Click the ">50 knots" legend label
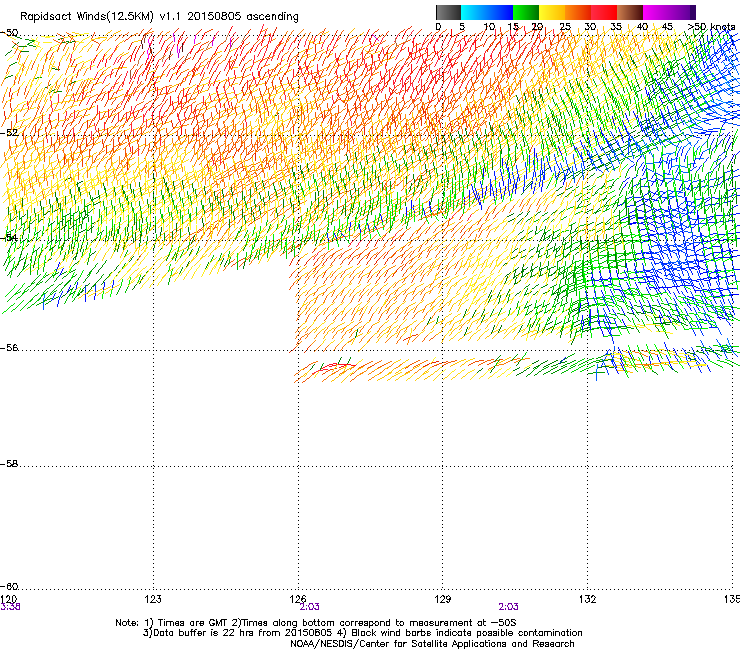This screenshot has width=740, height=650. point(712,27)
